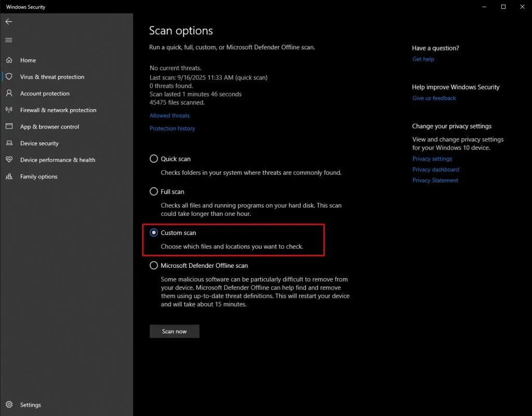The height and width of the screenshot is (416, 532).
Task: Open Family options section
Action: 39,176
